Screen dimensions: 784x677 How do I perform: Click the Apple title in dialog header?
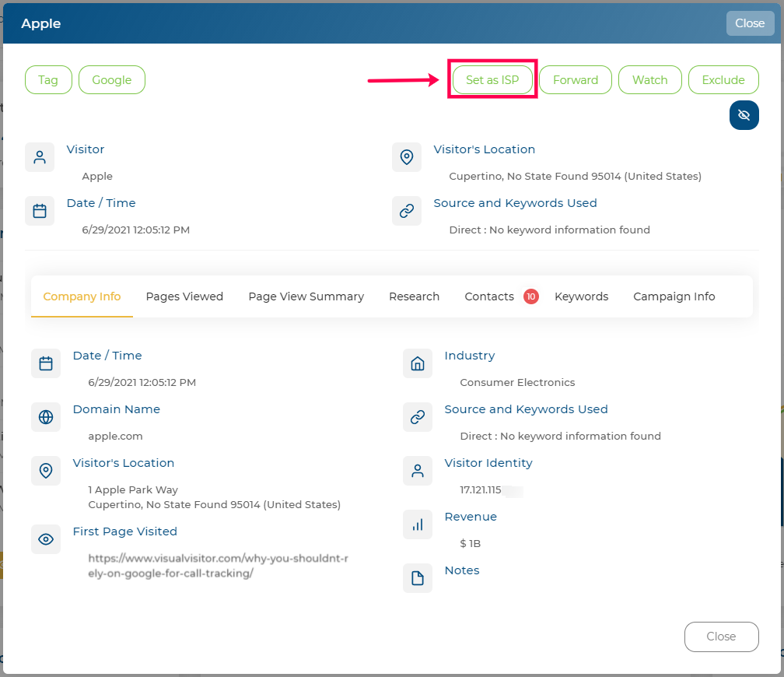(41, 23)
